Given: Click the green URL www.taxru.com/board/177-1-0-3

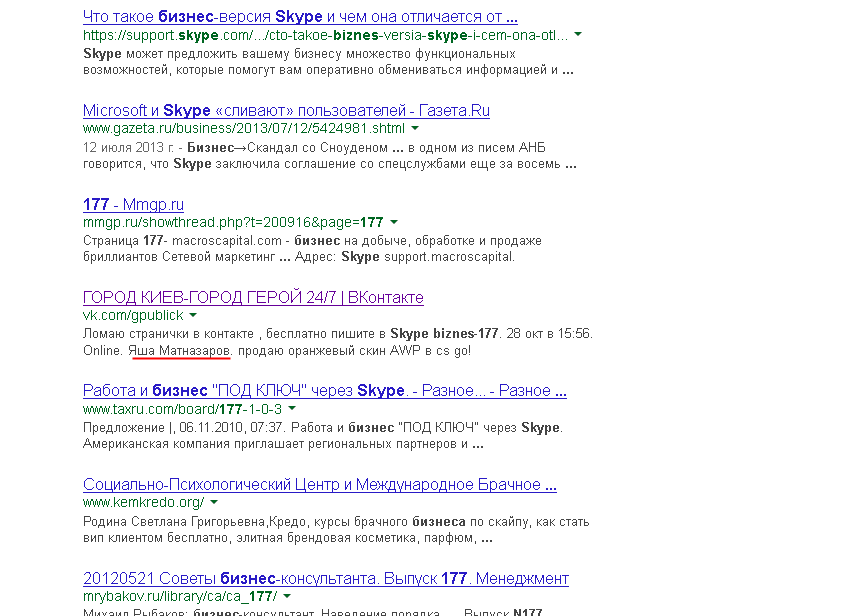Looking at the screenshot, I should [182, 409].
